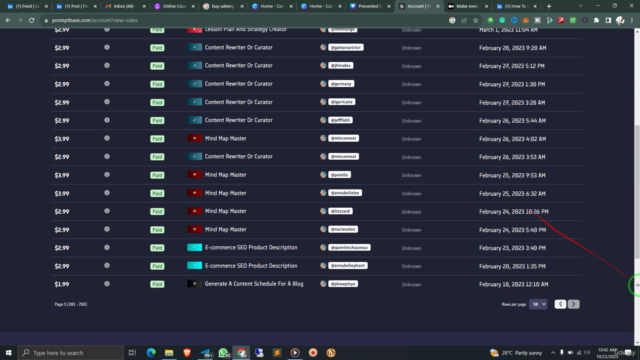This screenshot has height=360, width=640.
Task: Click thumbnail of Mind Map Master, @annabellelee row
Action: (x=195, y=193)
